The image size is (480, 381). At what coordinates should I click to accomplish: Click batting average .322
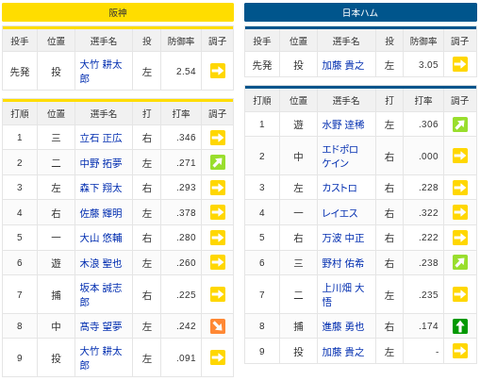pos(428,213)
